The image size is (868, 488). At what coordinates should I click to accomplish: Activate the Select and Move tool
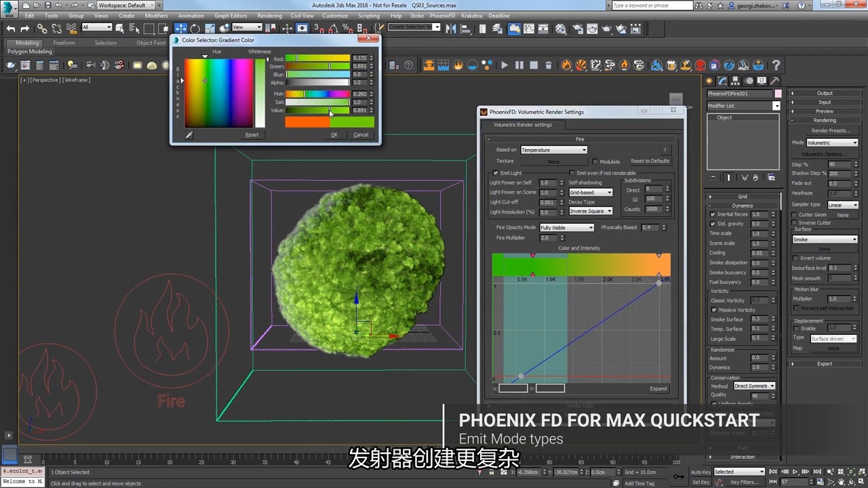tap(180, 28)
